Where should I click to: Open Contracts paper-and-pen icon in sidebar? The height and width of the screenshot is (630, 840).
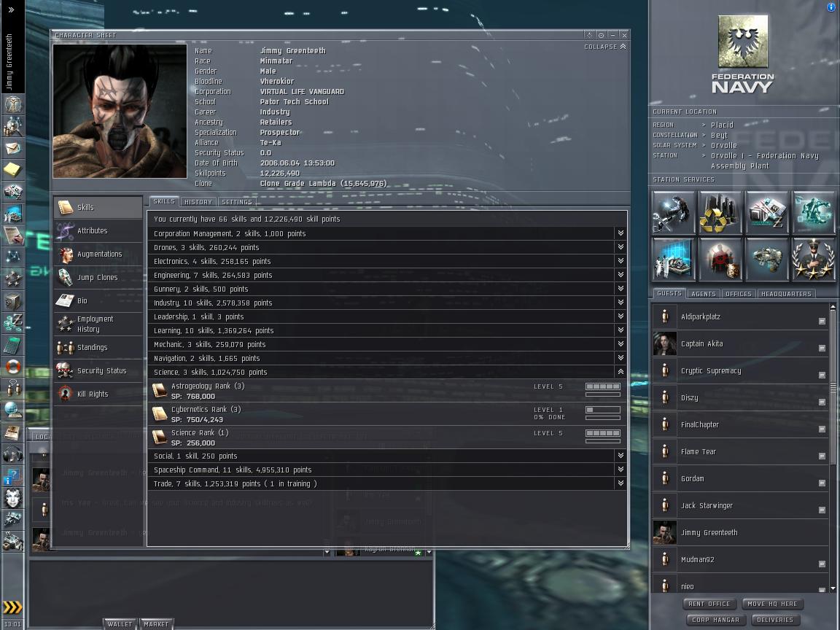point(12,236)
